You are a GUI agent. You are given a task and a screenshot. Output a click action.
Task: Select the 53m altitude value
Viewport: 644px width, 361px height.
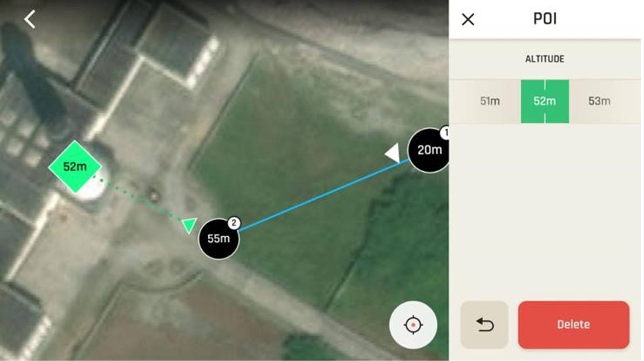(x=599, y=101)
